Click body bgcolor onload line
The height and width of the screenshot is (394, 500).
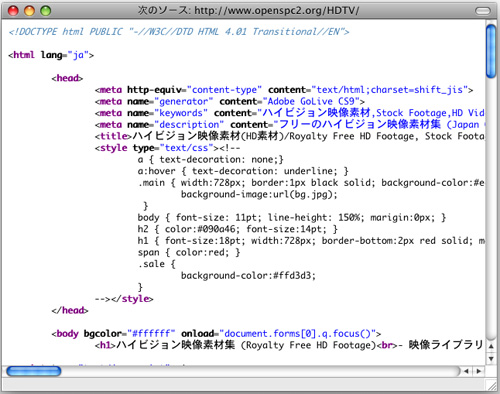(x=216, y=333)
